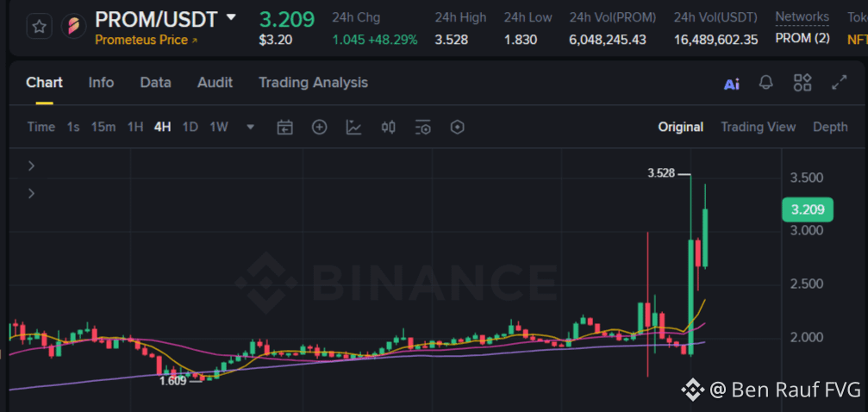
Task: Open the chart layout grid icon
Action: click(802, 83)
